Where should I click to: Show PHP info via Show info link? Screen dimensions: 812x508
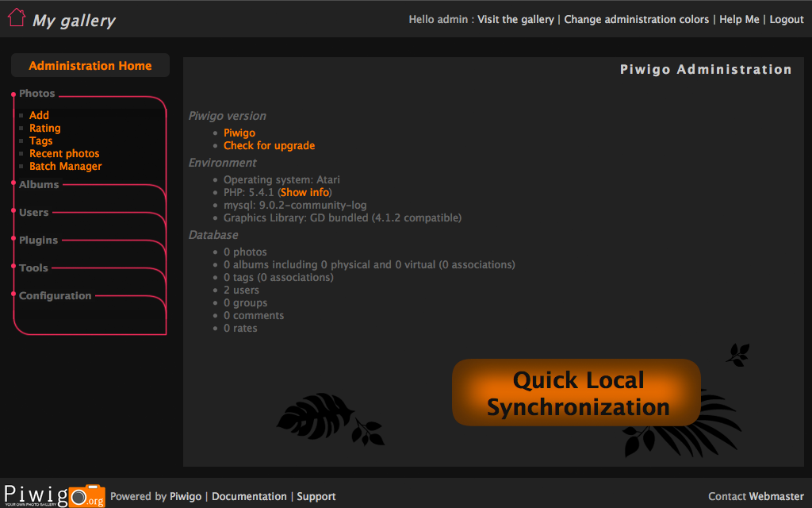(304, 193)
